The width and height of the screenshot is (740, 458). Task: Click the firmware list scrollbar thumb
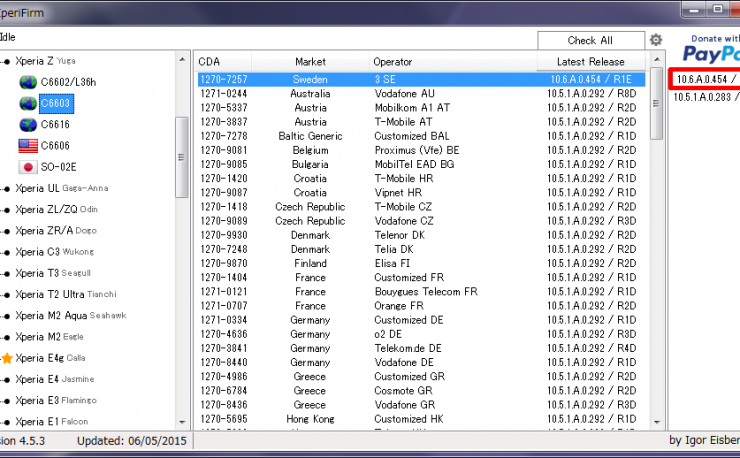point(656,103)
